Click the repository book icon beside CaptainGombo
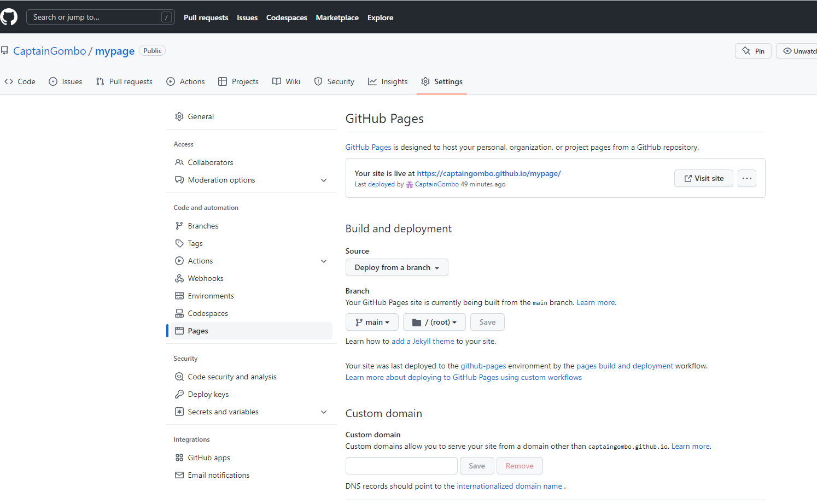 click(x=4, y=51)
